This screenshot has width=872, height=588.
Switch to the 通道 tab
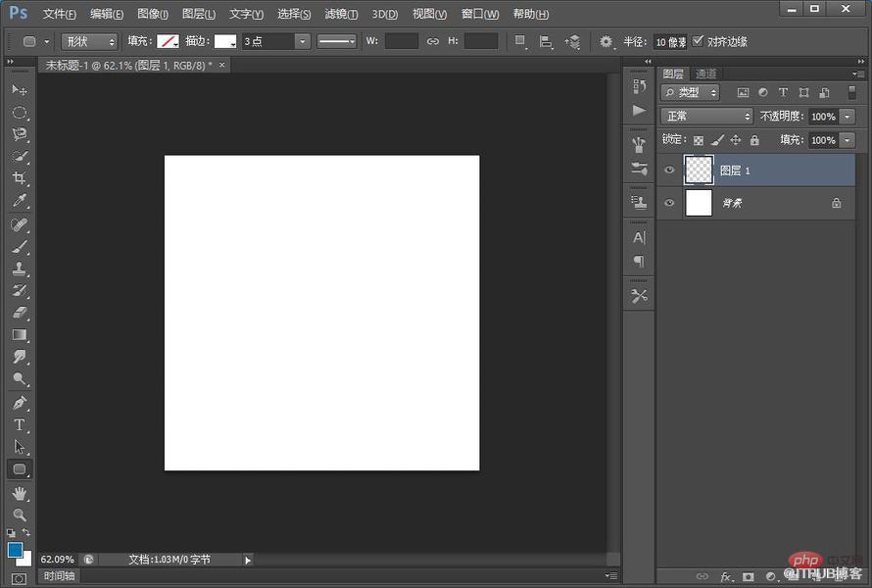tap(705, 73)
